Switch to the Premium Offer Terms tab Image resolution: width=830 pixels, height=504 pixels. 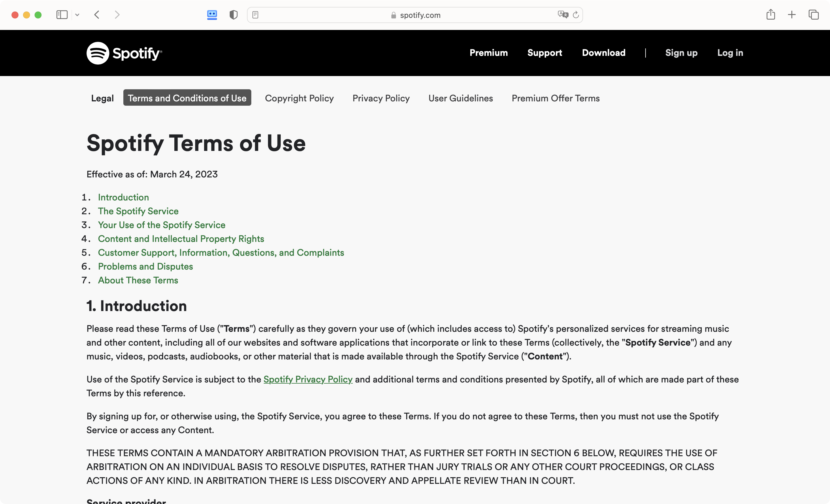click(556, 98)
